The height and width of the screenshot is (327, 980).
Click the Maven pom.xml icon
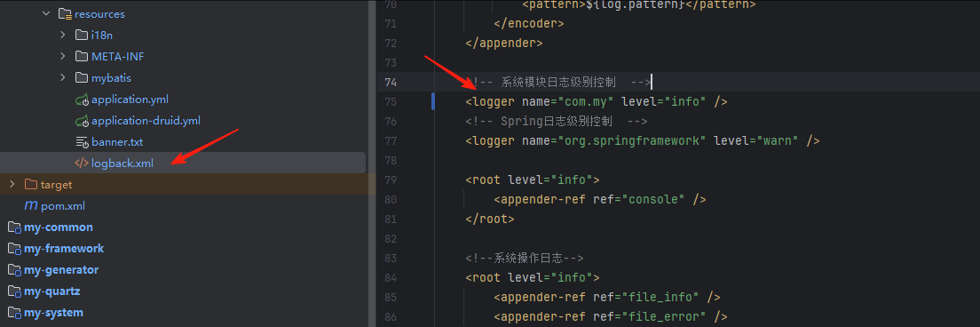coord(30,205)
